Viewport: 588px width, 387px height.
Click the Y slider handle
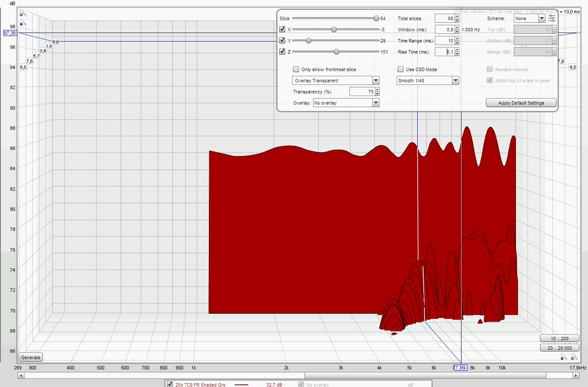(308, 41)
